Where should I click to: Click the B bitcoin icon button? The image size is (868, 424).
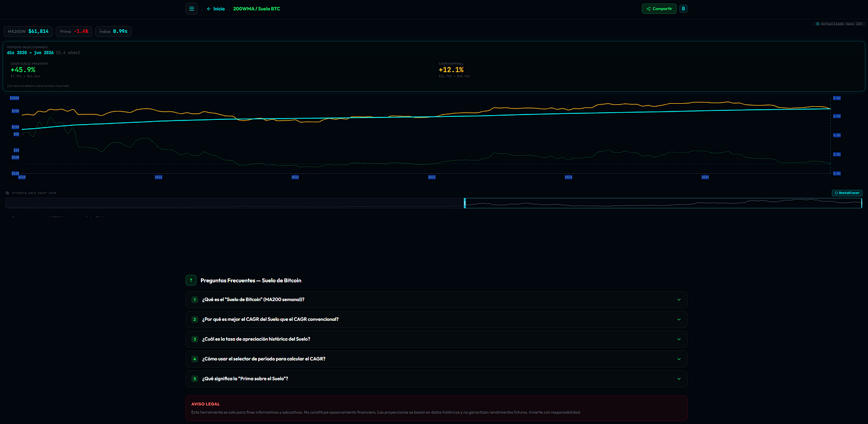click(683, 9)
